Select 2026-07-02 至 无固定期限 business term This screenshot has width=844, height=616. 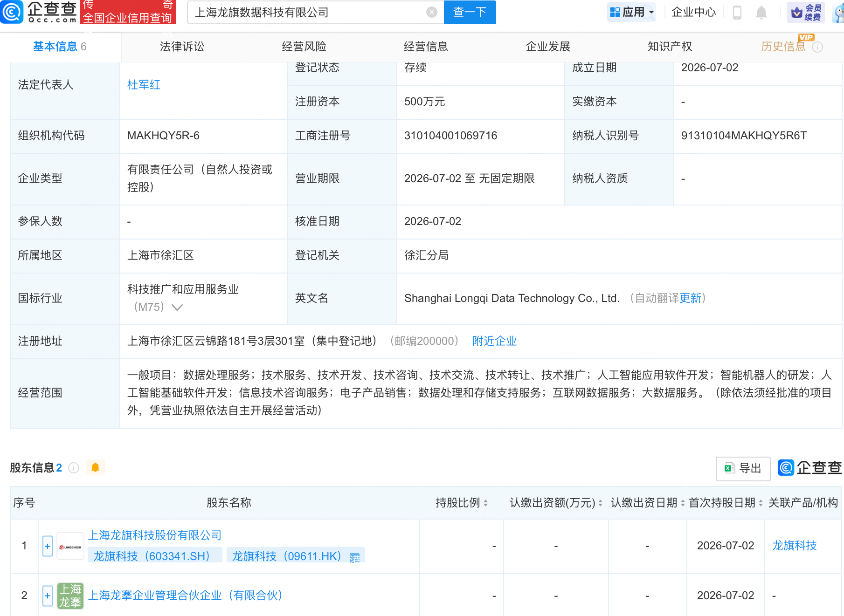pyautogui.click(x=470, y=178)
